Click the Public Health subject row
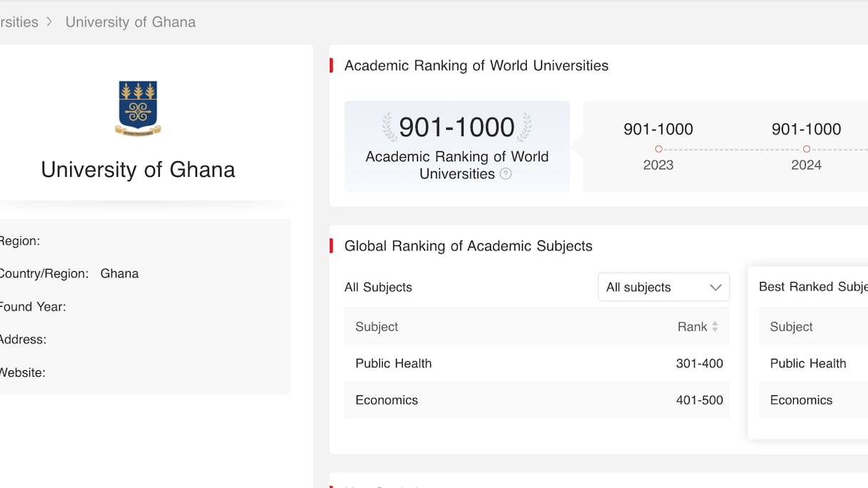This screenshot has width=868, height=488. 537,363
